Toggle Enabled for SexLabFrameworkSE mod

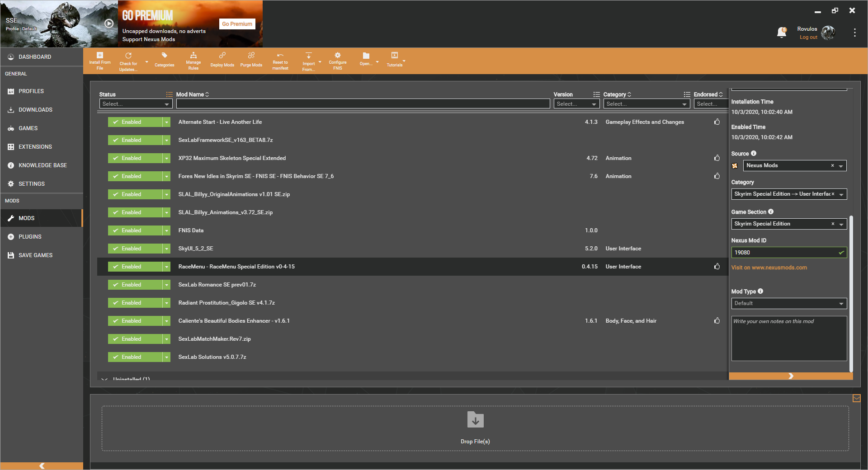[135, 140]
